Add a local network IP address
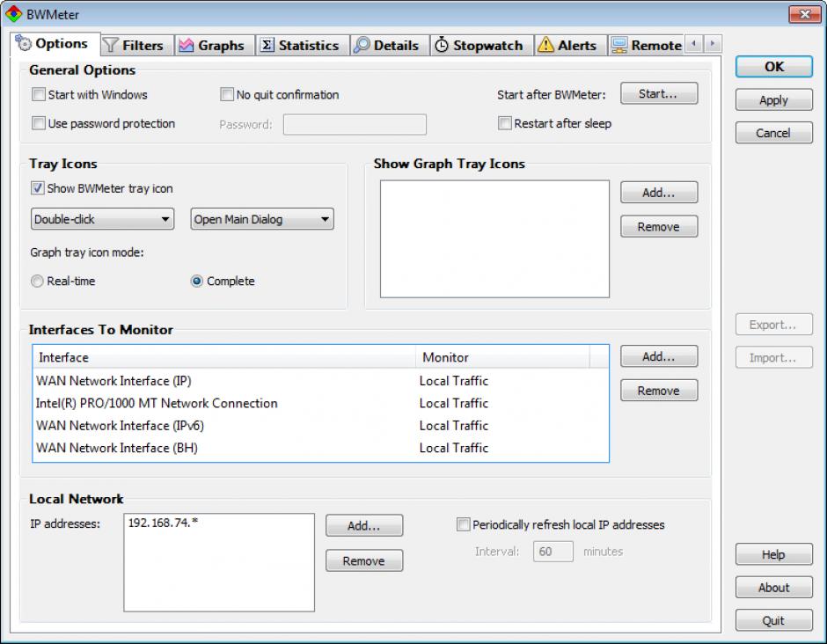This screenshot has width=827, height=644. click(364, 525)
